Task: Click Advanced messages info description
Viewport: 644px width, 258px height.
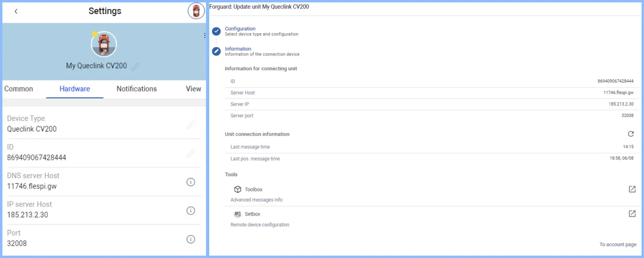Action: click(256, 200)
